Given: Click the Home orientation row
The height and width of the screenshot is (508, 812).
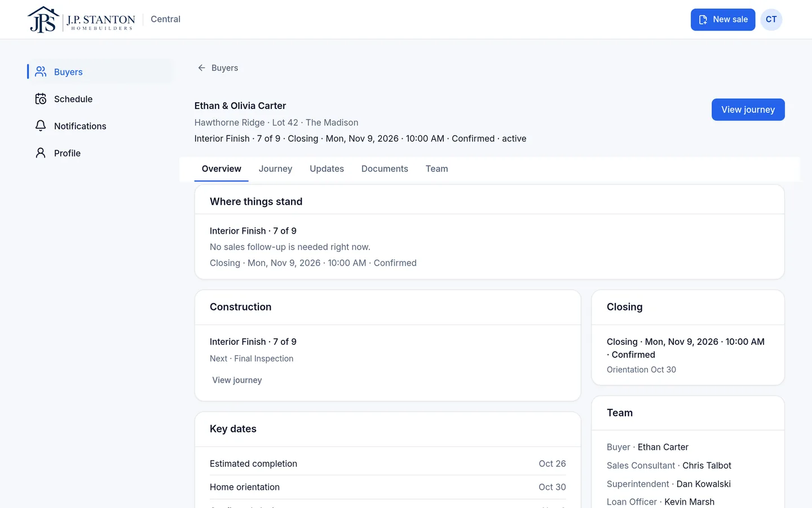Looking at the screenshot, I should pos(388,487).
